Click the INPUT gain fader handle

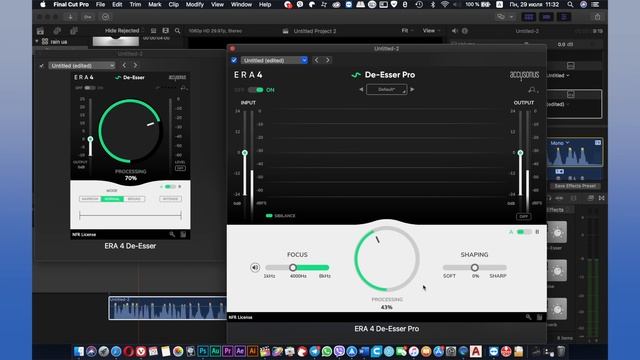[244, 153]
